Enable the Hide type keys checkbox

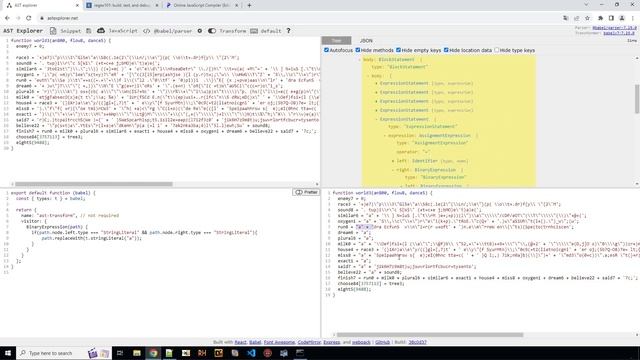(497, 50)
